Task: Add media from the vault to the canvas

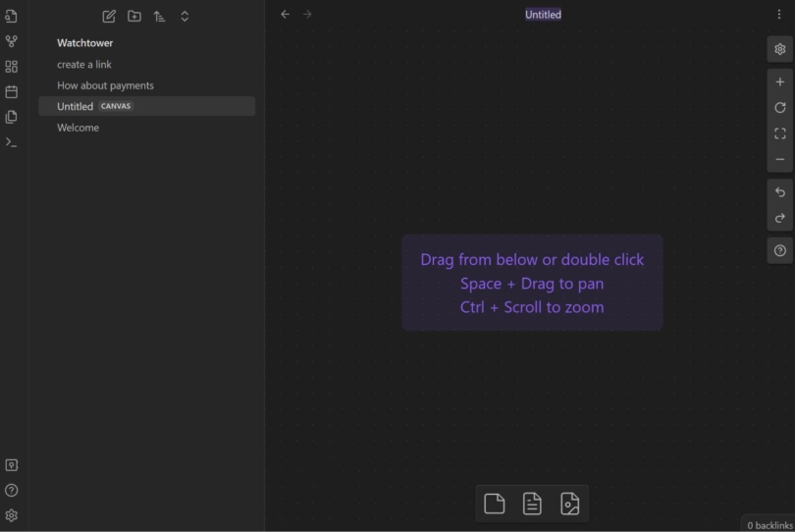Action: point(569,505)
